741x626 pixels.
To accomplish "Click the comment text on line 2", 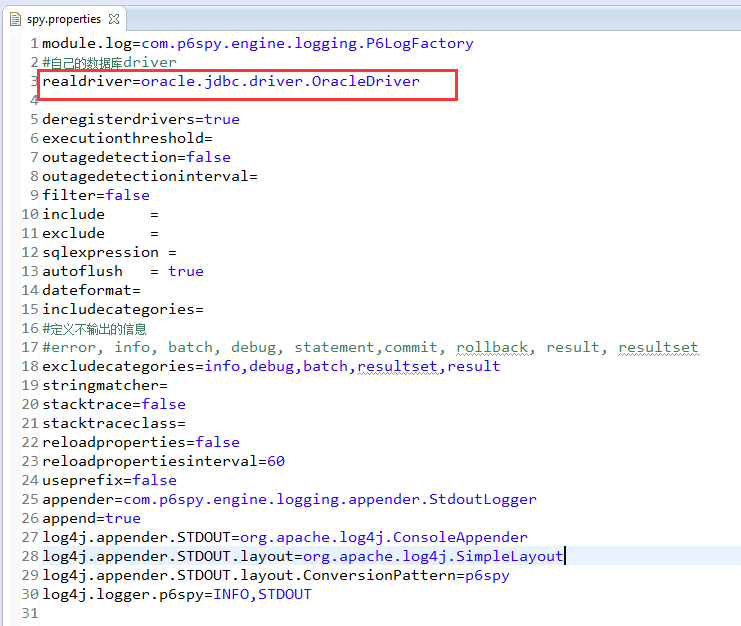I will tap(109, 62).
